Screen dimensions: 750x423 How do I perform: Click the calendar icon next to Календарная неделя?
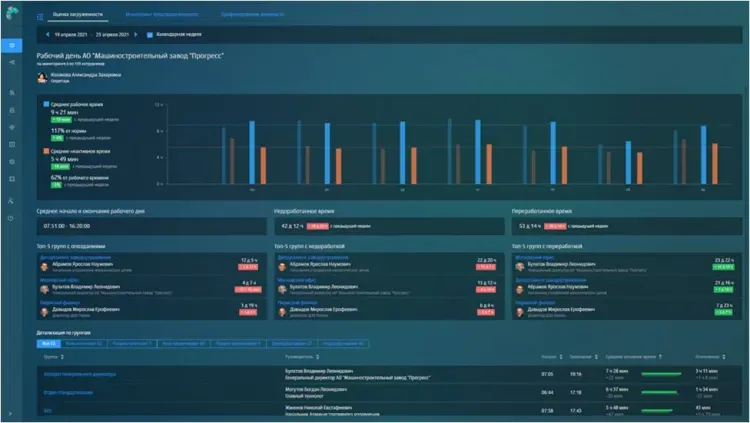[150, 34]
